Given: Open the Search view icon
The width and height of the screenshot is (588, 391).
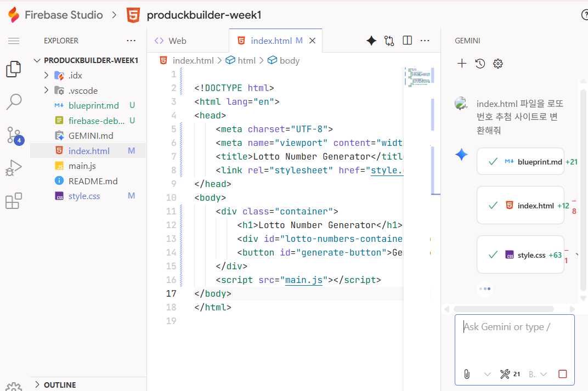Looking at the screenshot, I should coord(14,101).
